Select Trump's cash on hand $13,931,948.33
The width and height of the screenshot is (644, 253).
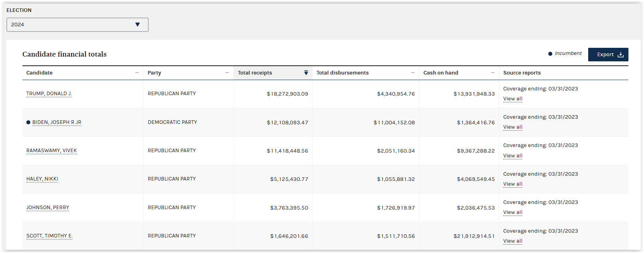(474, 94)
